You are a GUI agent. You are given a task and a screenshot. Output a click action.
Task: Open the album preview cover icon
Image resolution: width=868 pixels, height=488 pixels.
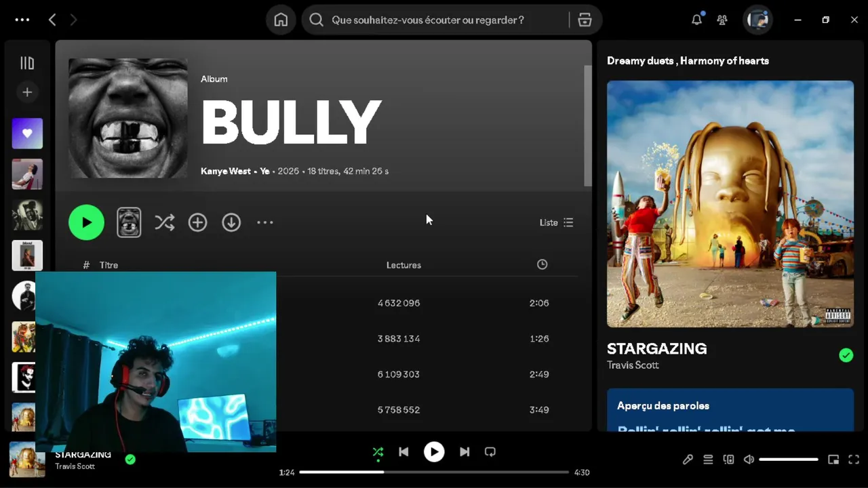pyautogui.click(x=129, y=222)
